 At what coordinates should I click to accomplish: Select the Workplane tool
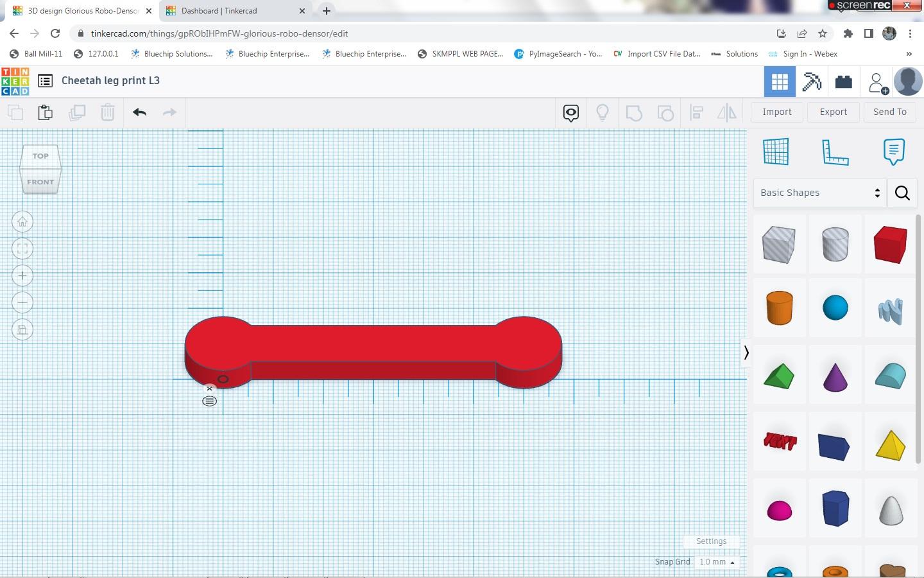[776, 152]
